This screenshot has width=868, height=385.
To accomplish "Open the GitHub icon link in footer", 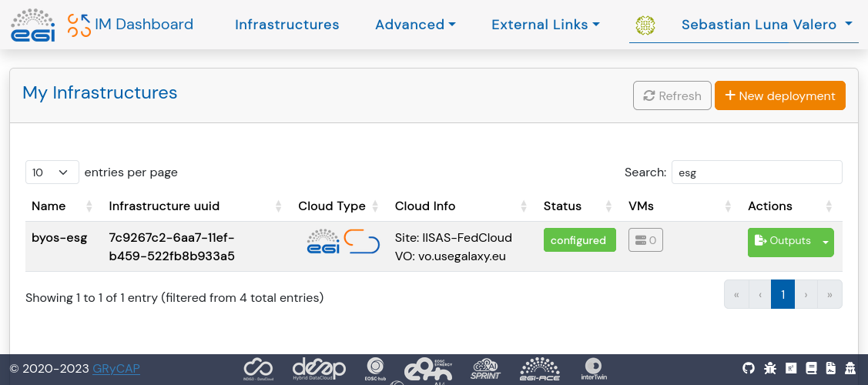I will coord(749,369).
